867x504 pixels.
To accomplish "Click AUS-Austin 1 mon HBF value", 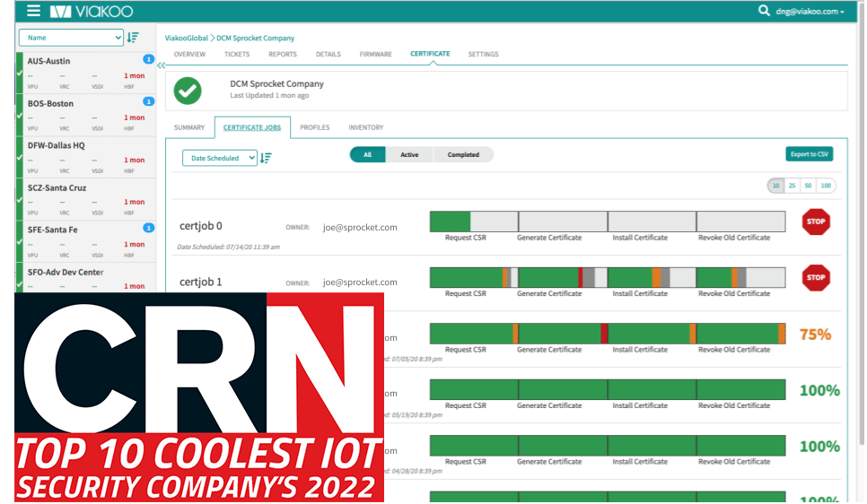I will pos(135,75).
